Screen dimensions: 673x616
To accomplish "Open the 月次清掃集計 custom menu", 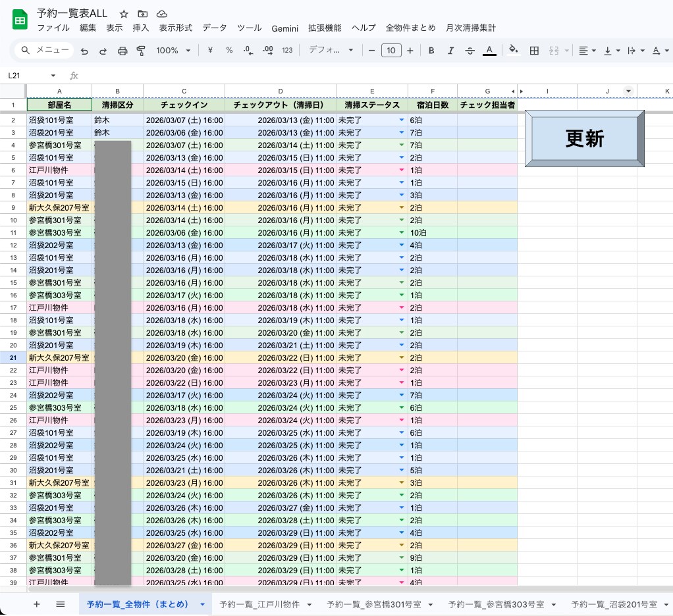I will point(470,28).
